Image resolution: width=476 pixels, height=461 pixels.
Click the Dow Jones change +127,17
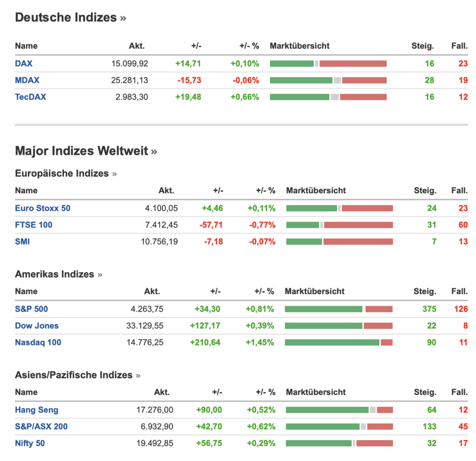tap(205, 326)
